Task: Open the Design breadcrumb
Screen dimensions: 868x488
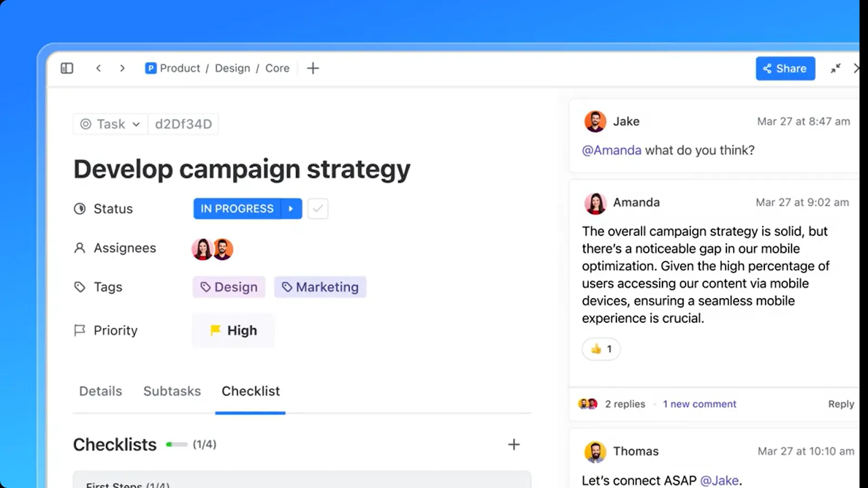Action: (x=233, y=68)
